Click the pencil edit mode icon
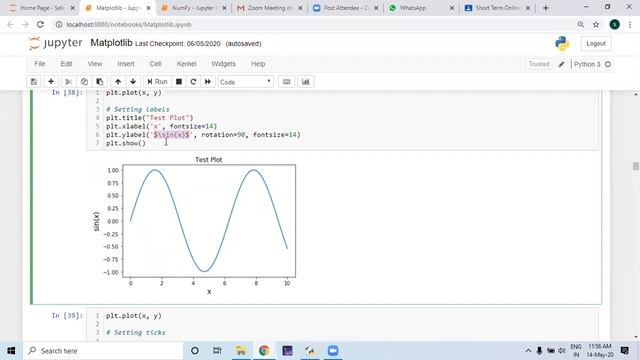 562,64
